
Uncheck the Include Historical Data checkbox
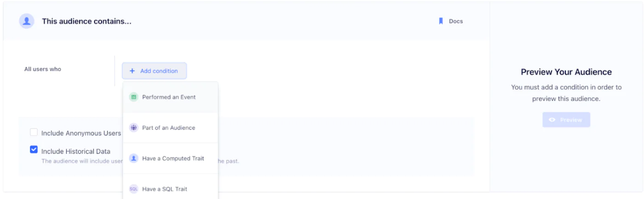click(34, 149)
